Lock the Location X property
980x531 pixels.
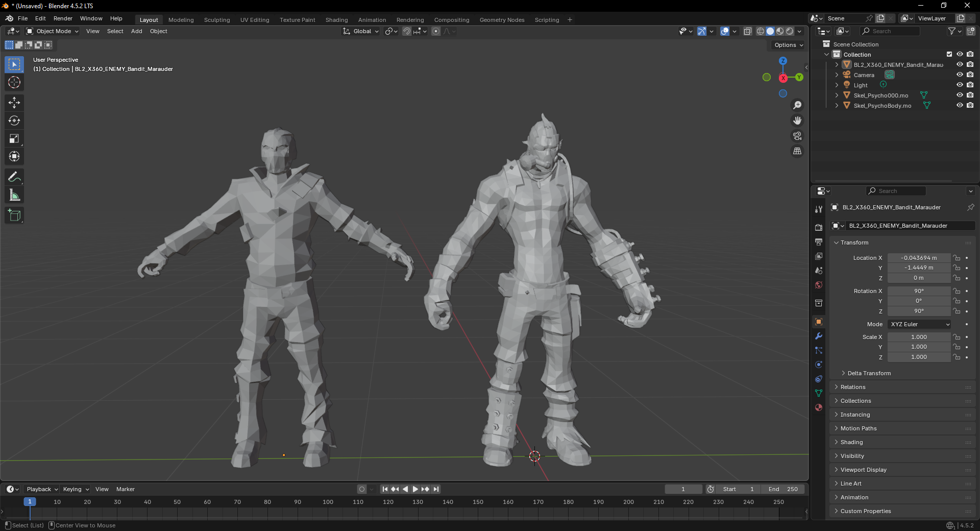957,258
